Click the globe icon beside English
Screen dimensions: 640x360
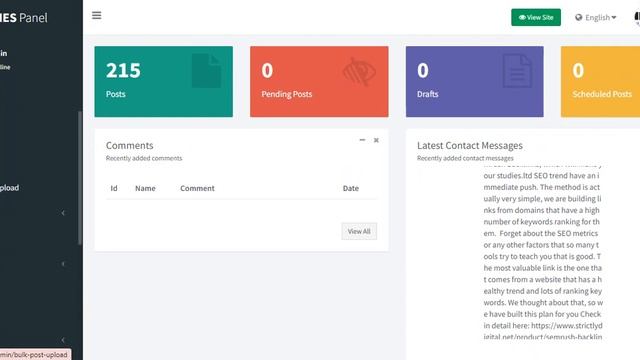tap(579, 18)
